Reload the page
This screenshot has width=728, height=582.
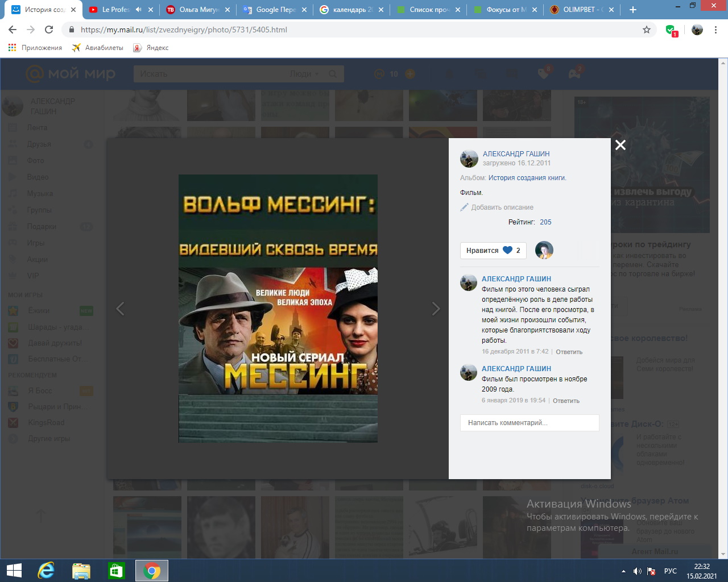[x=49, y=30]
